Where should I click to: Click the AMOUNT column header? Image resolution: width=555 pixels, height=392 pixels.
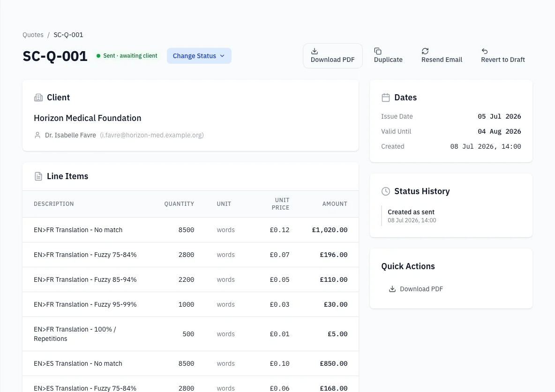pos(335,204)
